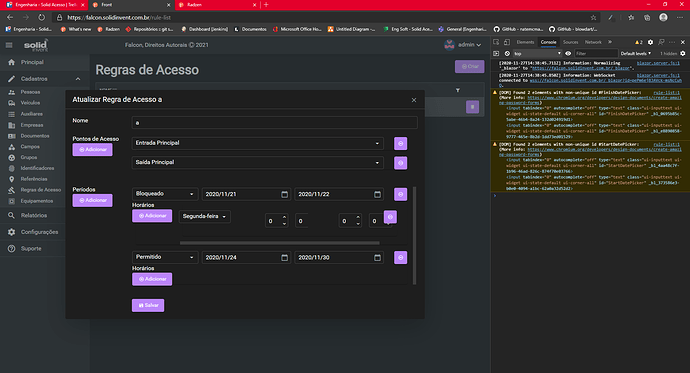This screenshot has width=690, height=373.
Task: Open the Bloqueado period type dropdown
Action: [165, 194]
